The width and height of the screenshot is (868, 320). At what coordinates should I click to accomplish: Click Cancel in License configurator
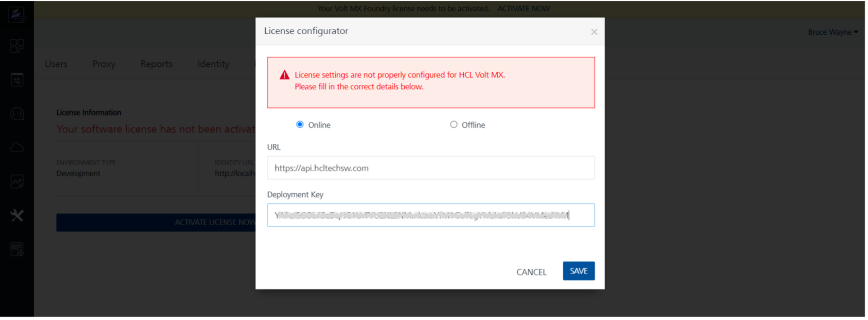[531, 272]
